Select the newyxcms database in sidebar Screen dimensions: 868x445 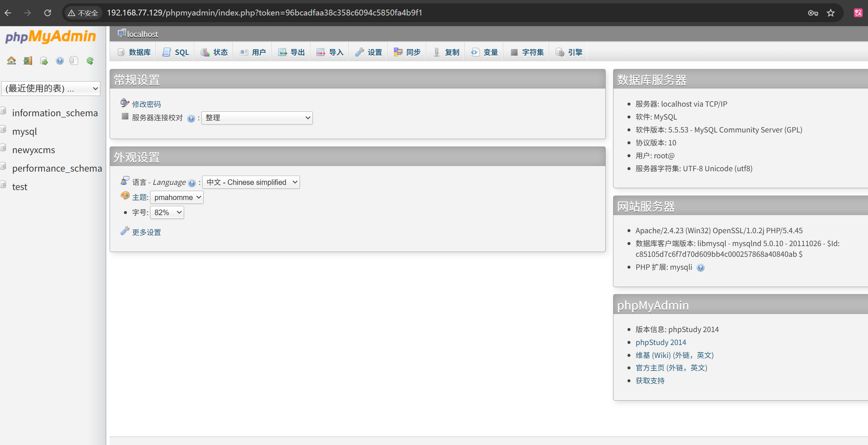click(x=34, y=150)
